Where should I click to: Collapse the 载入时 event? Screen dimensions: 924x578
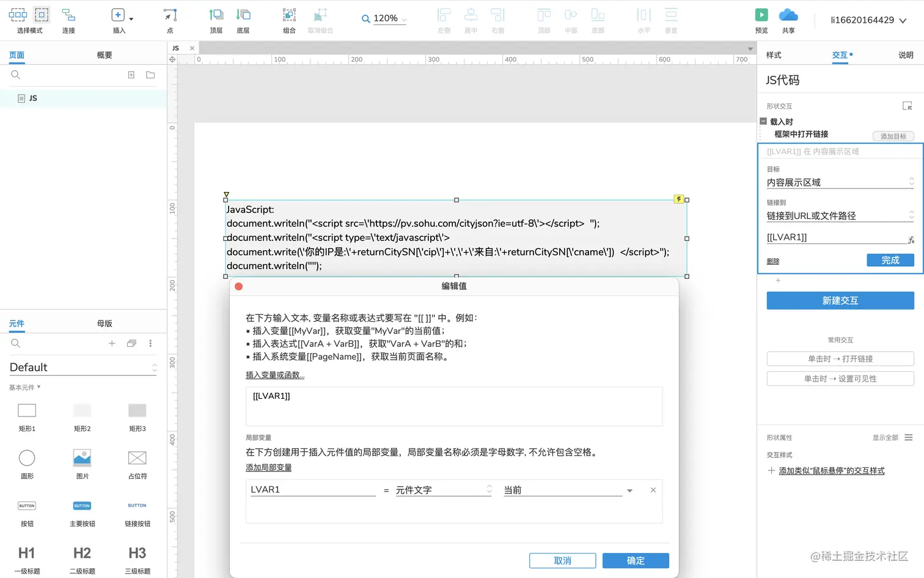click(x=763, y=121)
